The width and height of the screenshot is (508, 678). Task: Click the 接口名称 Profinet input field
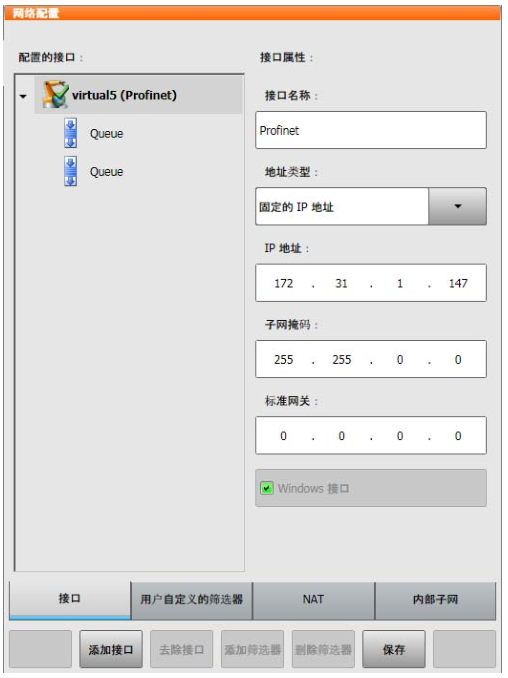(371, 130)
